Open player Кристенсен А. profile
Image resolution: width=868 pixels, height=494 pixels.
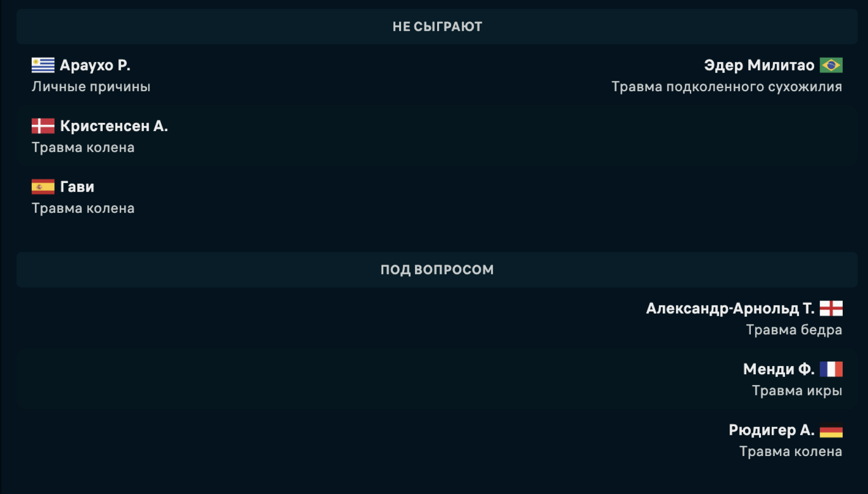pyautogui.click(x=114, y=126)
